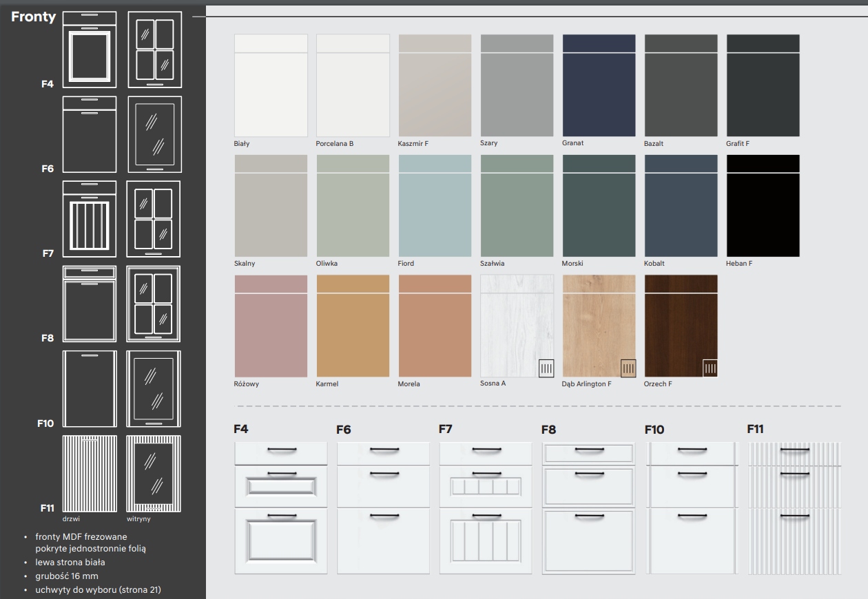Click the F8 white drawer front preview
The image size is (868, 599).
pos(588,507)
